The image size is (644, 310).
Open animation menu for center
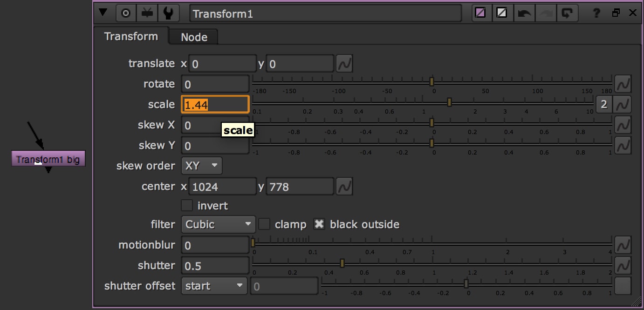tap(344, 187)
